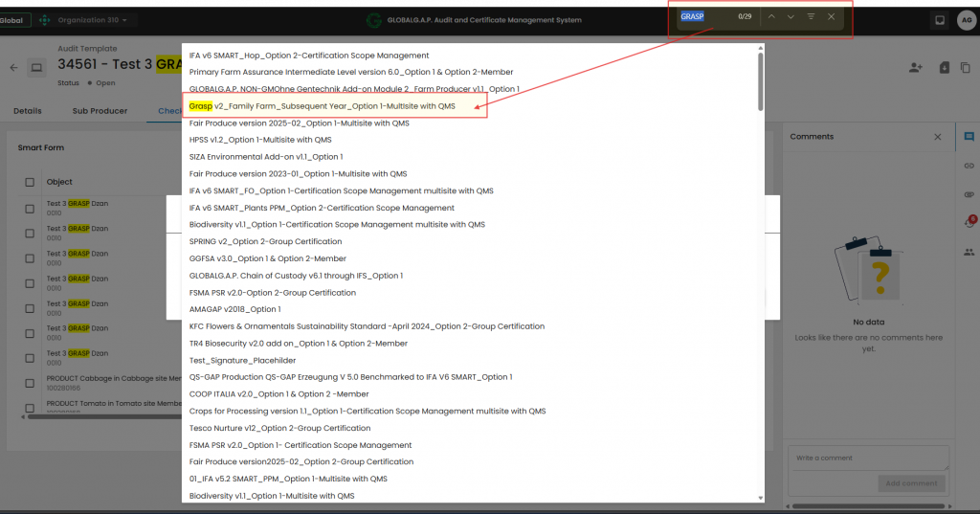Close the Comments panel
980x514 pixels.
pyautogui.click(x=937, y=137)
